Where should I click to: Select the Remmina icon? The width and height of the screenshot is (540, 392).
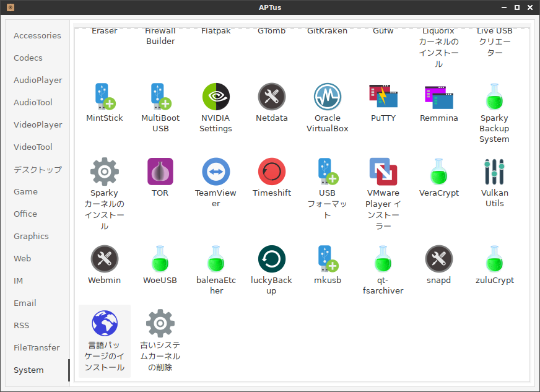[438, 97]
